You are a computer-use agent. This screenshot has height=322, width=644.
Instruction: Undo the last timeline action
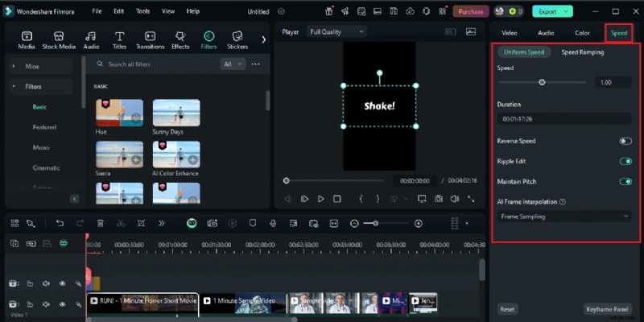point(60,223)
